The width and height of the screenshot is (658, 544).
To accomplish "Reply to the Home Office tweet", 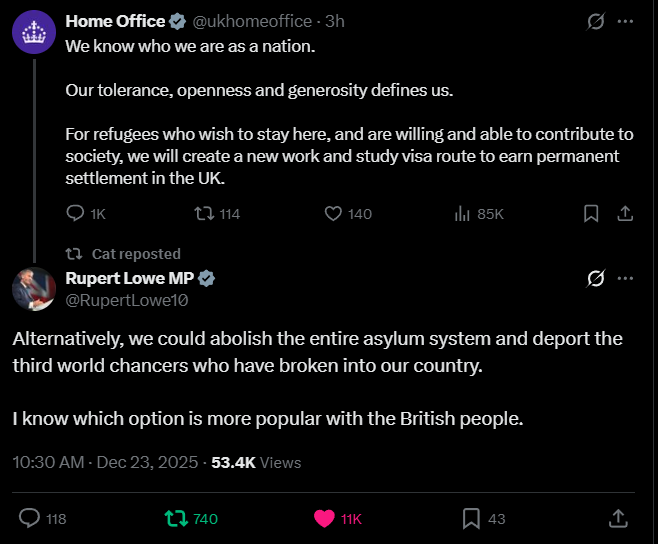I will 75,213.
